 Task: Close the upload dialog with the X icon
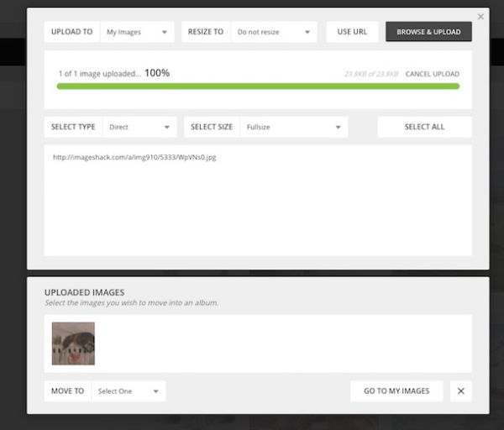(480, 17)
